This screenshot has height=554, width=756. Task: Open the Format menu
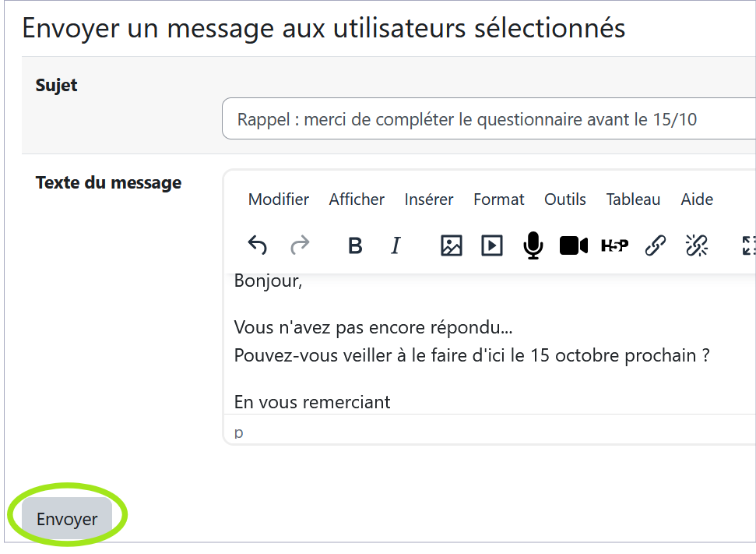(x=499, y=199)
